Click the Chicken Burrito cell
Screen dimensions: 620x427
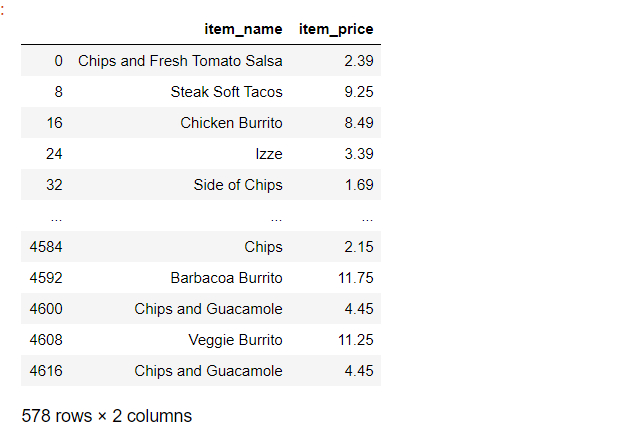click(x=231, y=123)
